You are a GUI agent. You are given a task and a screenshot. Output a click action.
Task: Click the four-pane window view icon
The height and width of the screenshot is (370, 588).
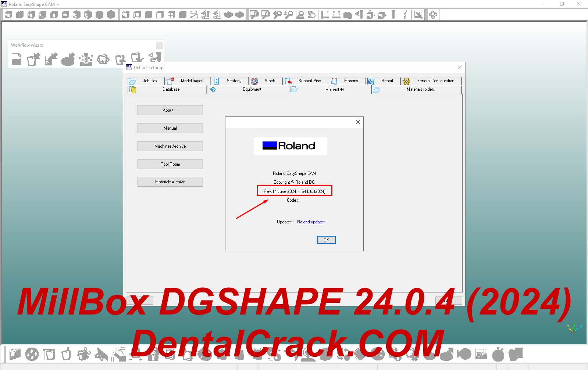(x=171, y=15)
